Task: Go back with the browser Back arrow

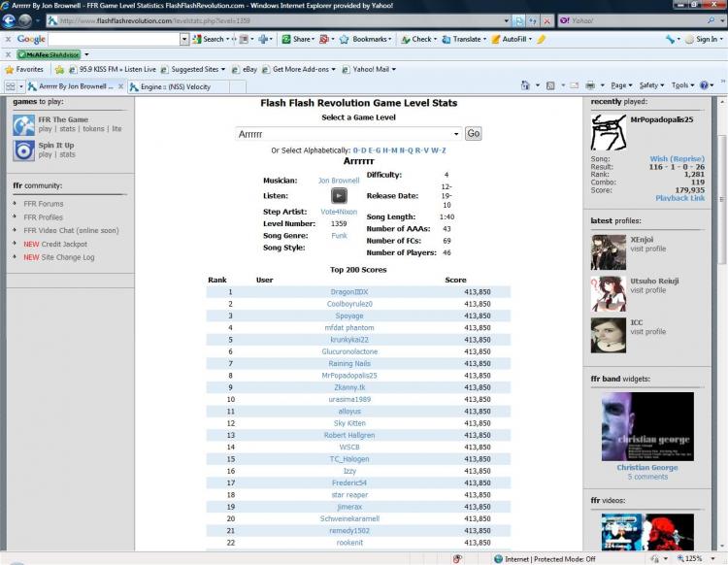Action: [9, 21]
